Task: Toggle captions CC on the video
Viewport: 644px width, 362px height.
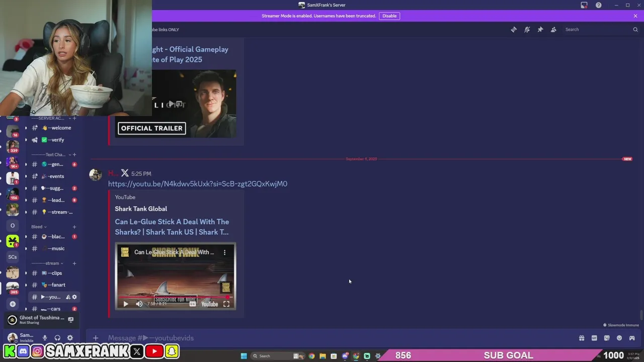Action: [192, 304]
